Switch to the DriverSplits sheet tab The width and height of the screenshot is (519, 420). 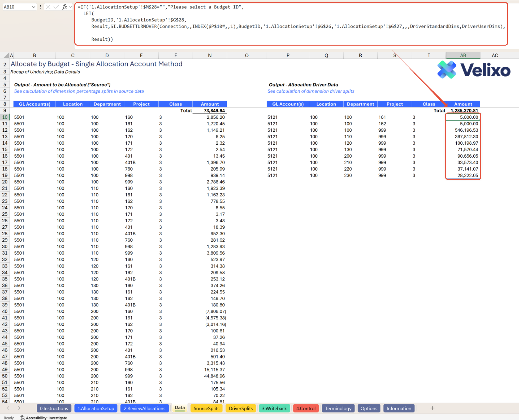[x=240, y=408]
